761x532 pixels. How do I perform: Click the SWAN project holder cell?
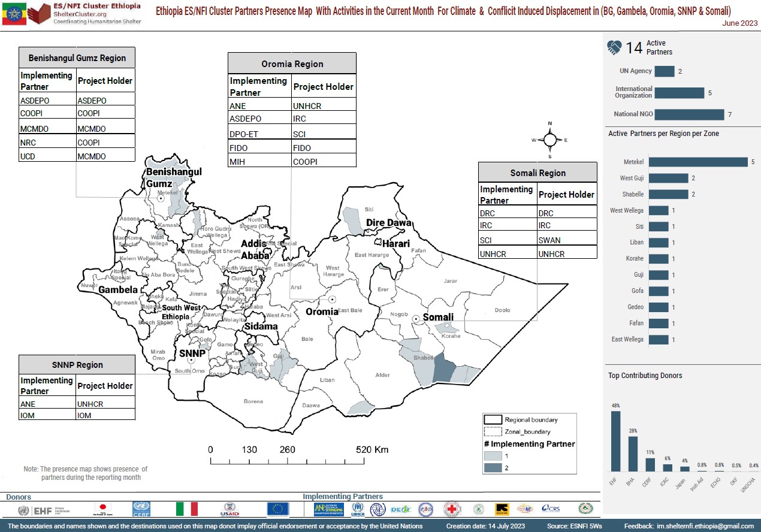point(567,240)
